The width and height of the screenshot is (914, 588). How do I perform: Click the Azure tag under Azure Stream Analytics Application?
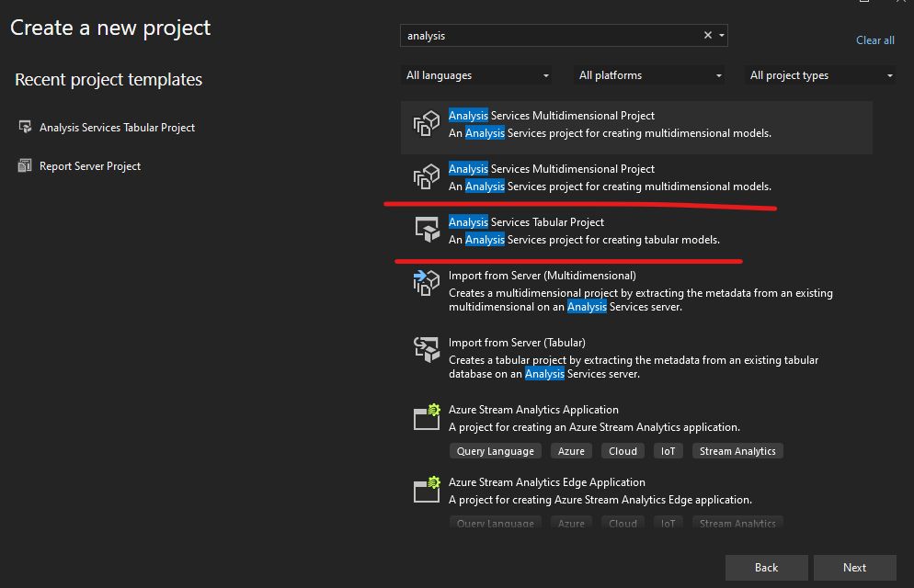[571, 451]
